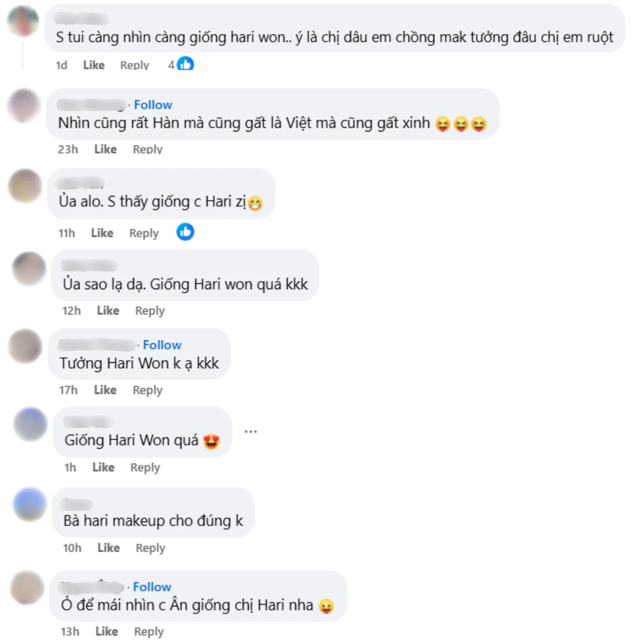The image size is (644, 644).
Task: Click the blurred username above 'Giống Hari Won quá'
Action: click(x=88, y=422)
